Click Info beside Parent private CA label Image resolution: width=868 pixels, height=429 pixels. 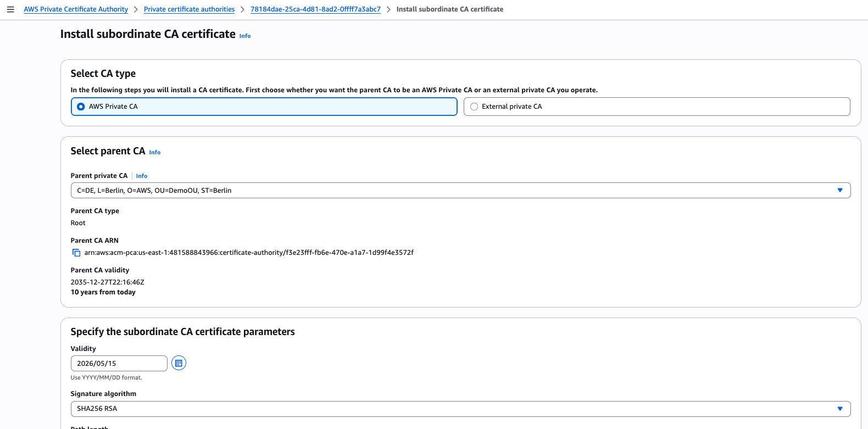[x=142, y=176]
